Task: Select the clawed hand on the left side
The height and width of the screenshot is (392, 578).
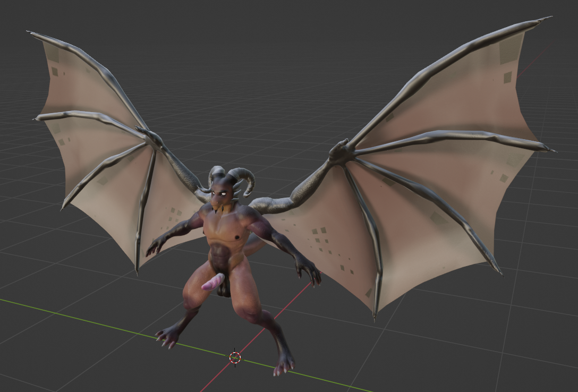Action: click(155, 246)
